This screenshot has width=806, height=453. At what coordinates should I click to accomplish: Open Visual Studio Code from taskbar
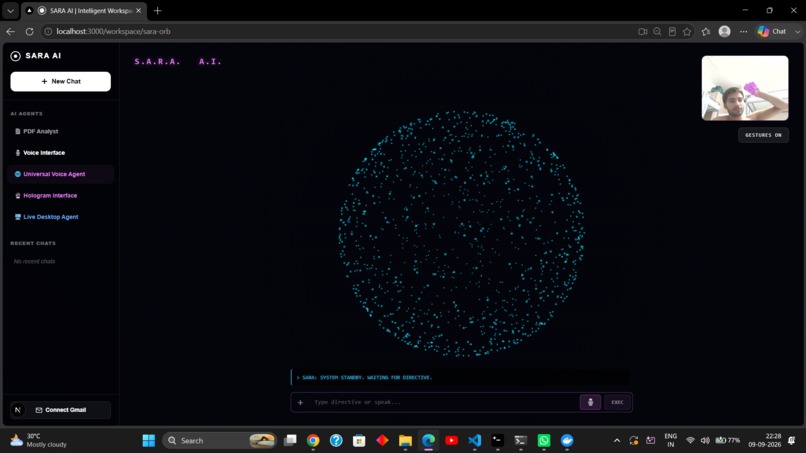[x=474, y=441]
